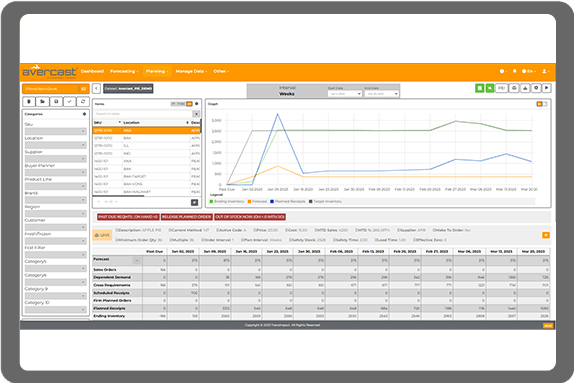Image resolution: width=574 pixels, height=383 pixels.
Task: Click the Search in table field
Action: [x=144, y=114]
